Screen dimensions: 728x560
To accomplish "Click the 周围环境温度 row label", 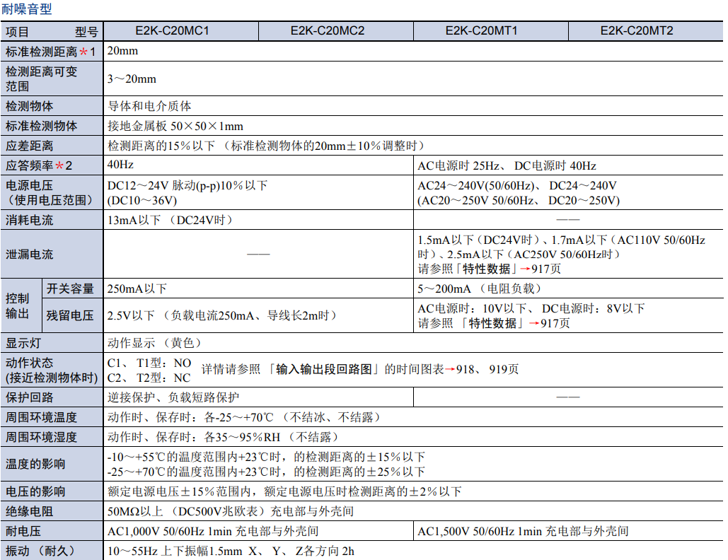I will (41, 417).
